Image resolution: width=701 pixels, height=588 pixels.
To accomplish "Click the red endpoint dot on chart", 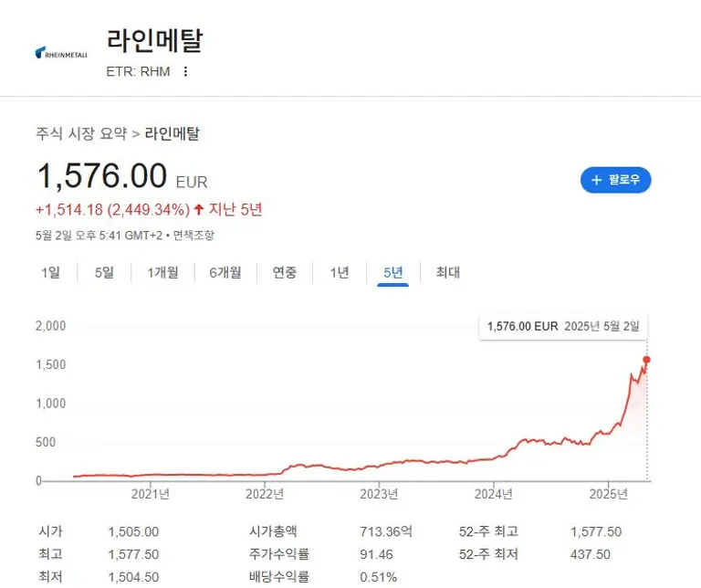I will 647,360.
